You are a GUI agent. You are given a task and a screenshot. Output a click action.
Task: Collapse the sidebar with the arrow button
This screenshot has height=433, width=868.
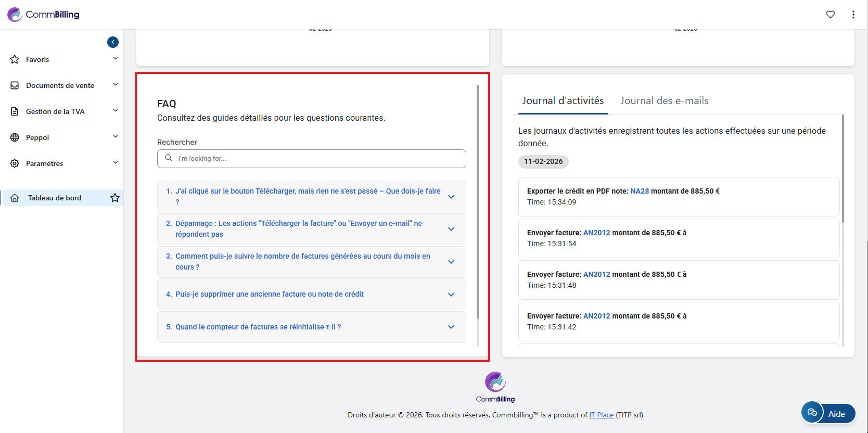113,42
